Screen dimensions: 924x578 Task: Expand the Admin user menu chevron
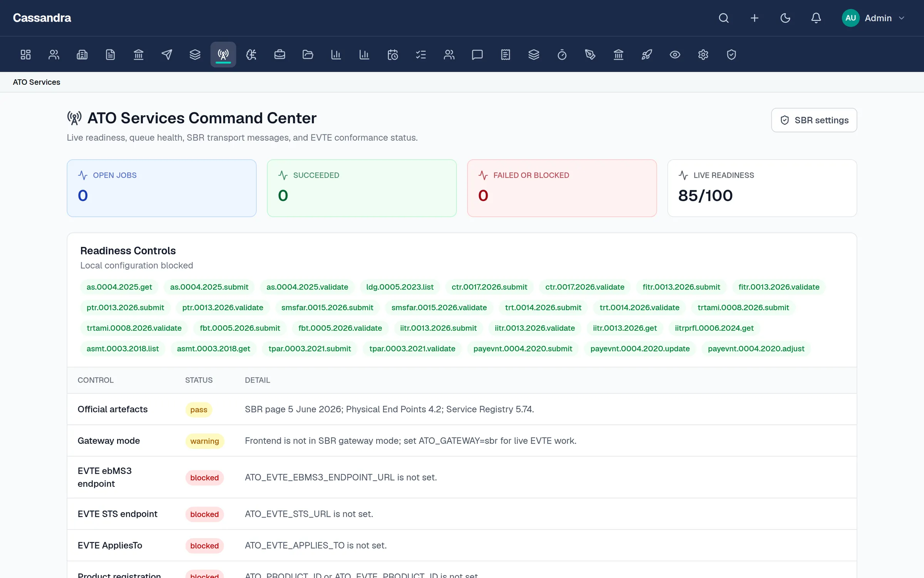pyautogui.click(x=901, y=18)
